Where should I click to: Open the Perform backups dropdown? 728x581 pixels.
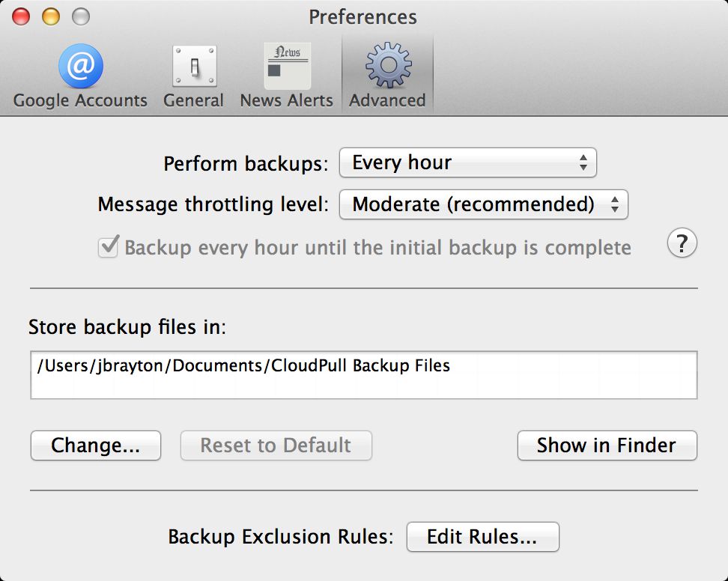point(468,163)
